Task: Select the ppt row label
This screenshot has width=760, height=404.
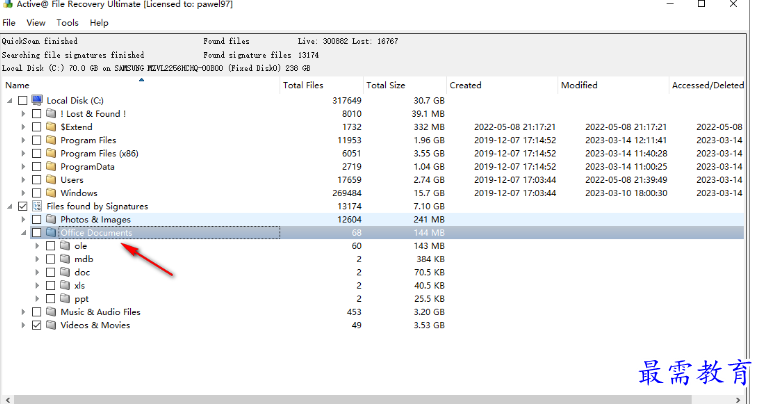Action: (81, 299)
